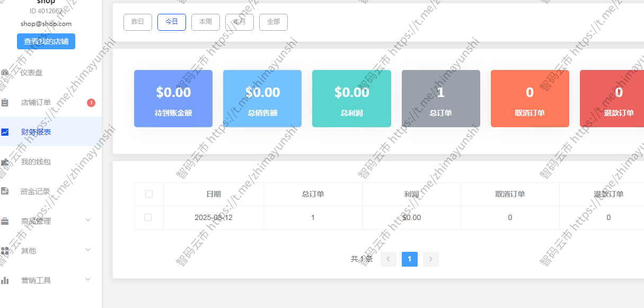Click the chart line icon beside 财务报表

click(x=5, y=132)
